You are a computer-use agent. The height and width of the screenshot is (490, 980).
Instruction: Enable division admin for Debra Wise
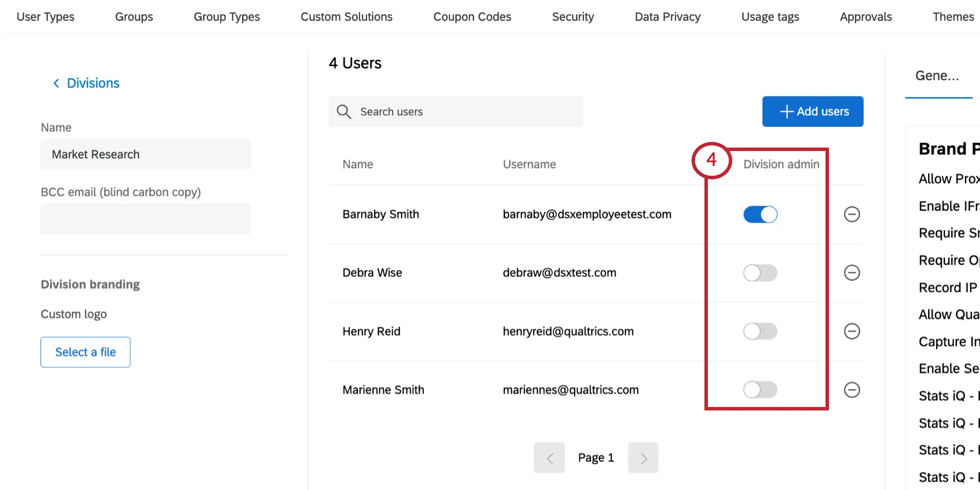pyautogui.click(x=760, y=273)
